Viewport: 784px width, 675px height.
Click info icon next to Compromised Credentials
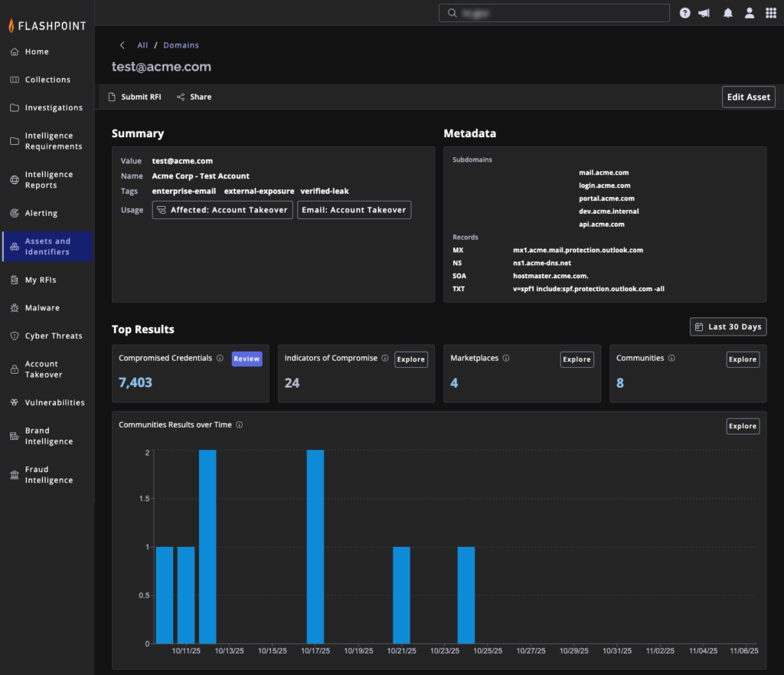[220, 358]
